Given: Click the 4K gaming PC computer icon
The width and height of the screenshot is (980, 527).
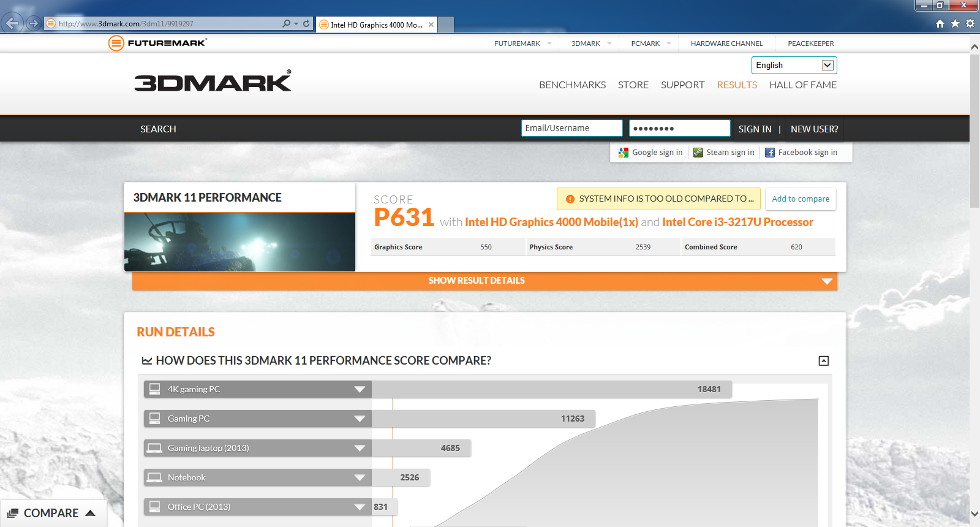Looking at the screenshot, I should [155, 389].
